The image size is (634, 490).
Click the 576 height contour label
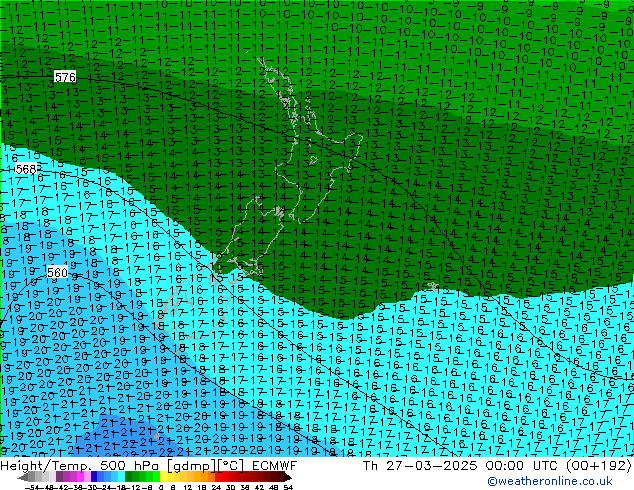pyautogui.click(x=65, y=77)
